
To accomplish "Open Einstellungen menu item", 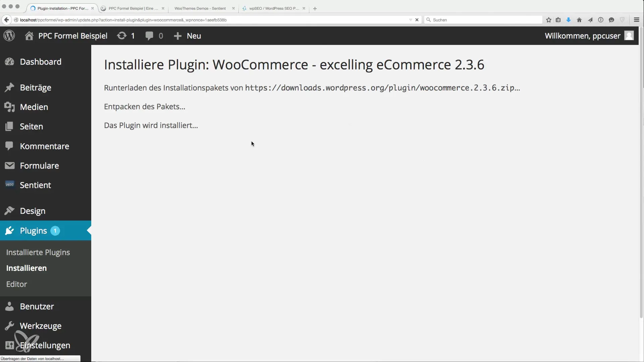I will 46,345.
